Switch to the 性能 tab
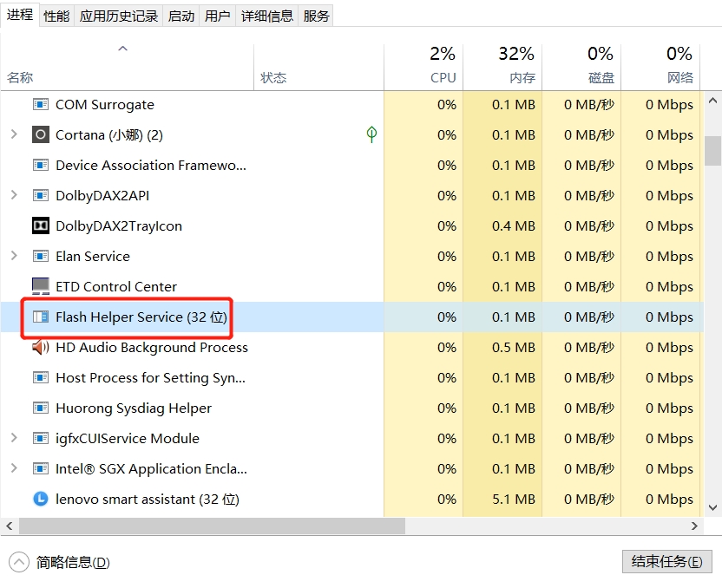This screenshot has height=588, width=722. pyautogui.click(x=56, y=16)
